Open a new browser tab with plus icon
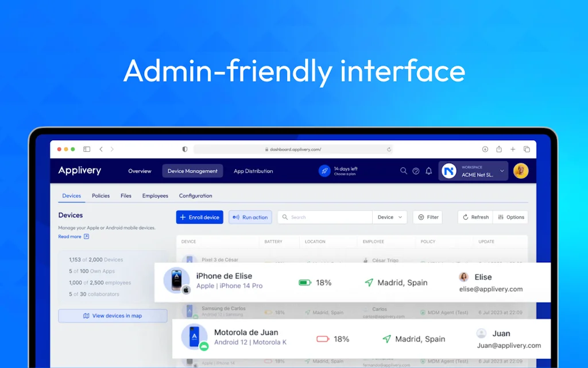The height and width of the screenshot is (368, 588). point(513,149)
